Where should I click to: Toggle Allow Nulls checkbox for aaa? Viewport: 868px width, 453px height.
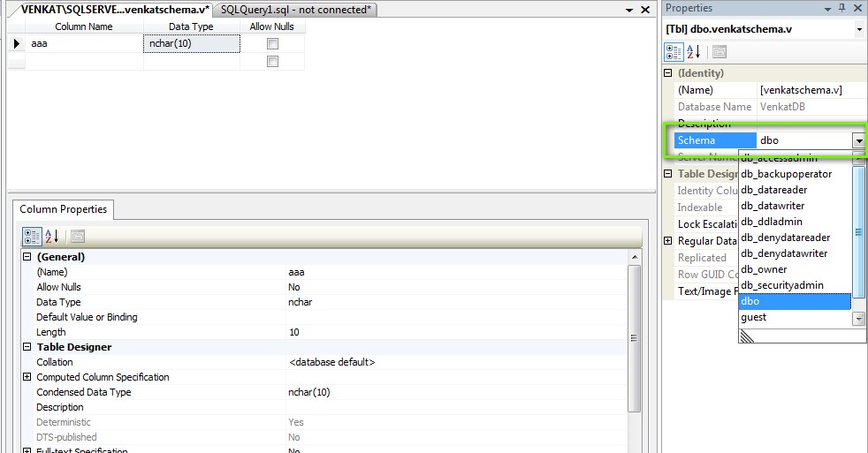coord(272,43)
